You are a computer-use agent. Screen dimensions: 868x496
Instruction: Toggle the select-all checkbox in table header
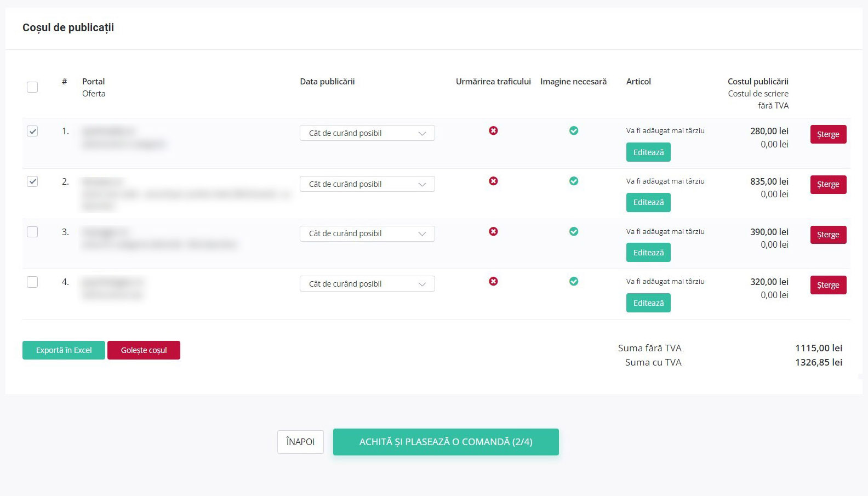(32, 87)
